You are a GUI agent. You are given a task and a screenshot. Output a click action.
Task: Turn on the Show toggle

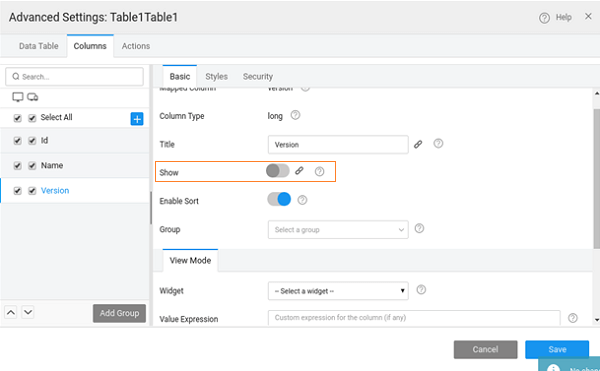278,171
